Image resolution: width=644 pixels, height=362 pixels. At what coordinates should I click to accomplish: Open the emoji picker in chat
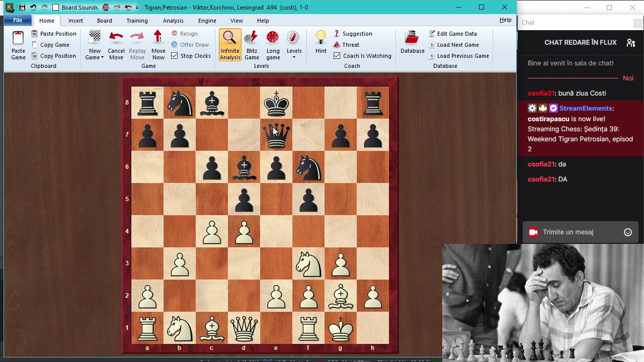coord(628,232)
